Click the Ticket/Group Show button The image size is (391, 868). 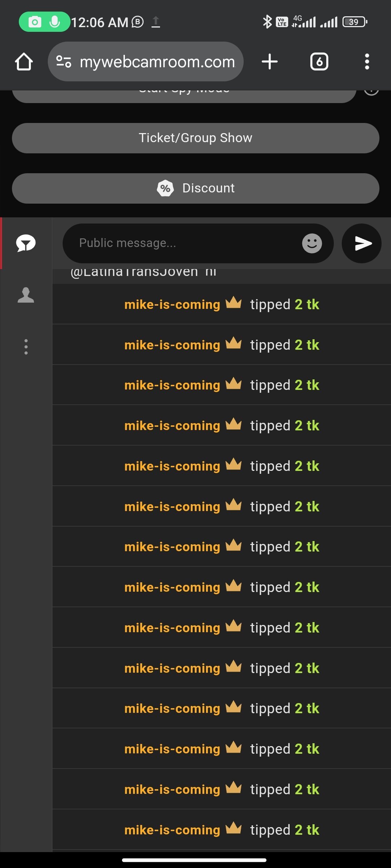click(195, 138)
